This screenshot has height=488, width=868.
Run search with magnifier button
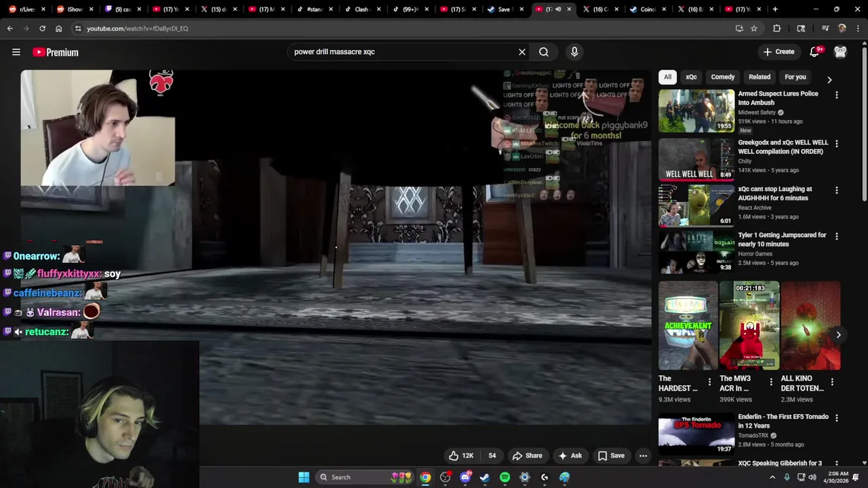pos(544,52)
